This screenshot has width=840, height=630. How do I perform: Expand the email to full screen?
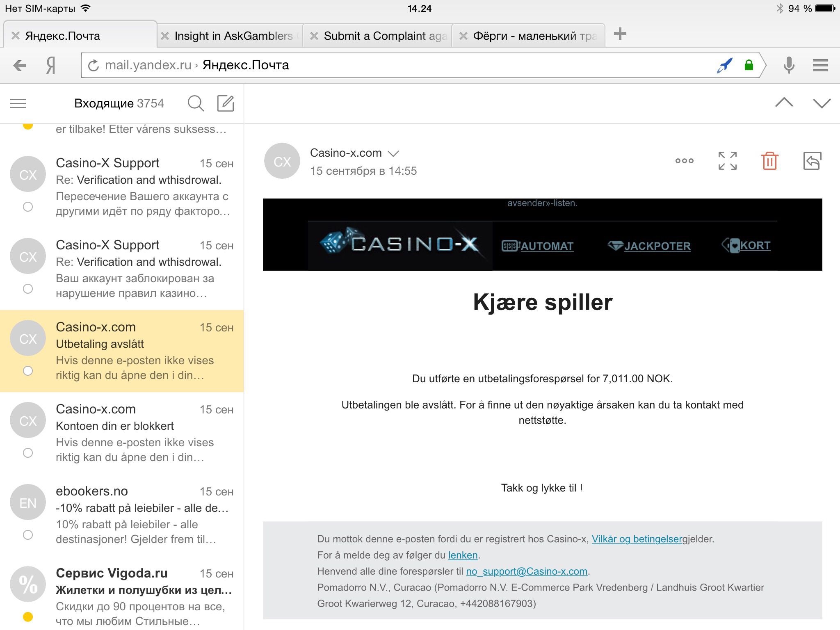(728, 161)
